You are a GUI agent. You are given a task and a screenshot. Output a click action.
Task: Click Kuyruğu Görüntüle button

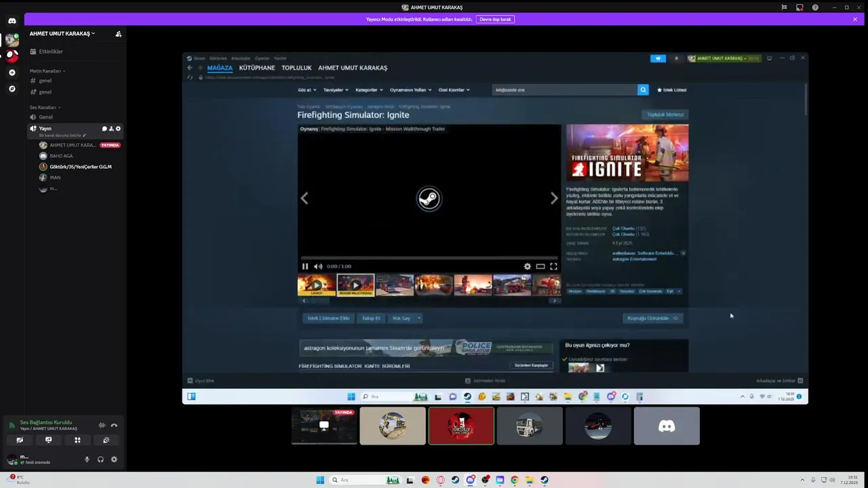click(652, 318)
